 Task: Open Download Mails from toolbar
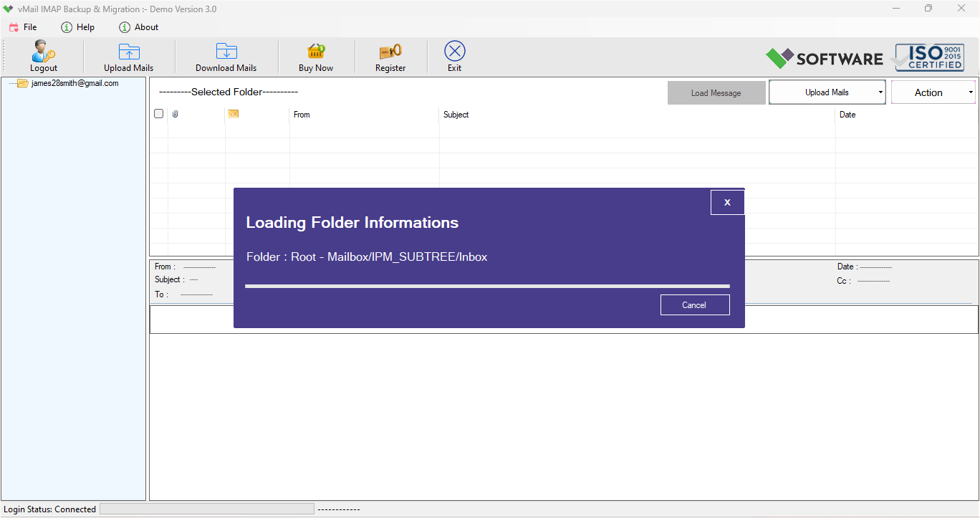226,57
